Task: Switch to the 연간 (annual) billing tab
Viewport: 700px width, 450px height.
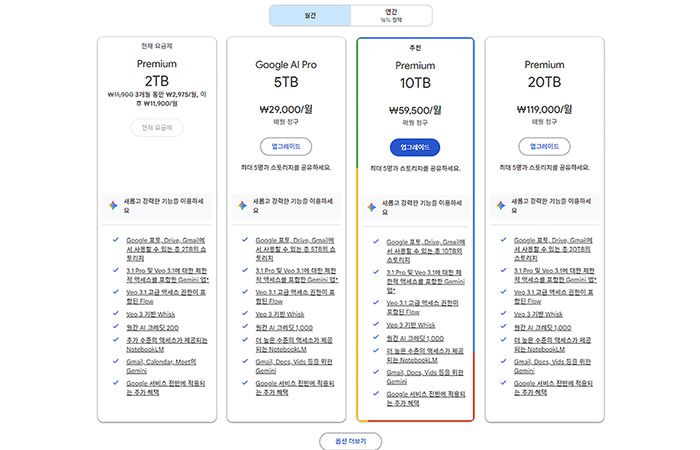Action: (x=391, y=15)
